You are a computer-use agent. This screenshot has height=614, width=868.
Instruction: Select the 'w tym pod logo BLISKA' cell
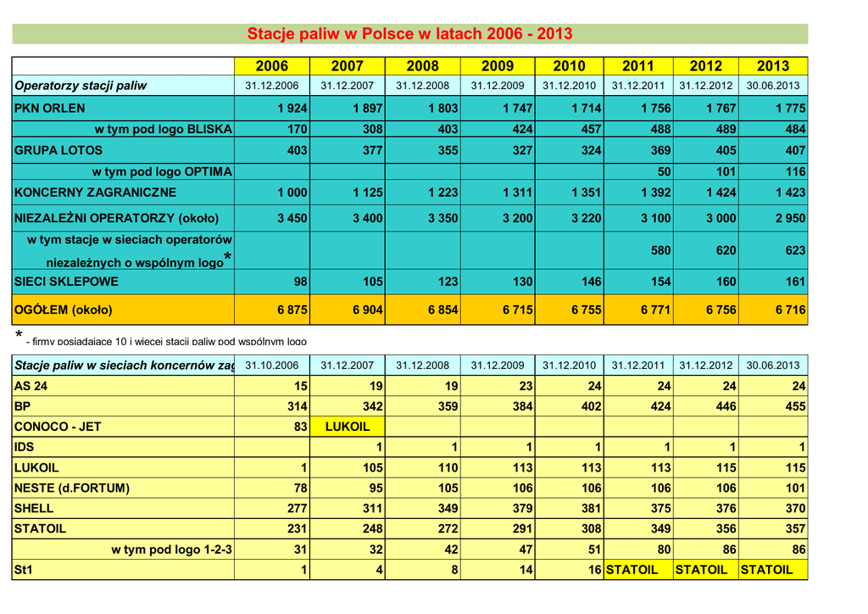tap(163, 130)
